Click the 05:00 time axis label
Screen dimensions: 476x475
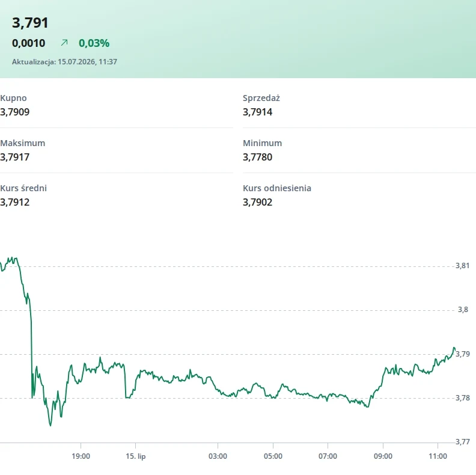273,456
